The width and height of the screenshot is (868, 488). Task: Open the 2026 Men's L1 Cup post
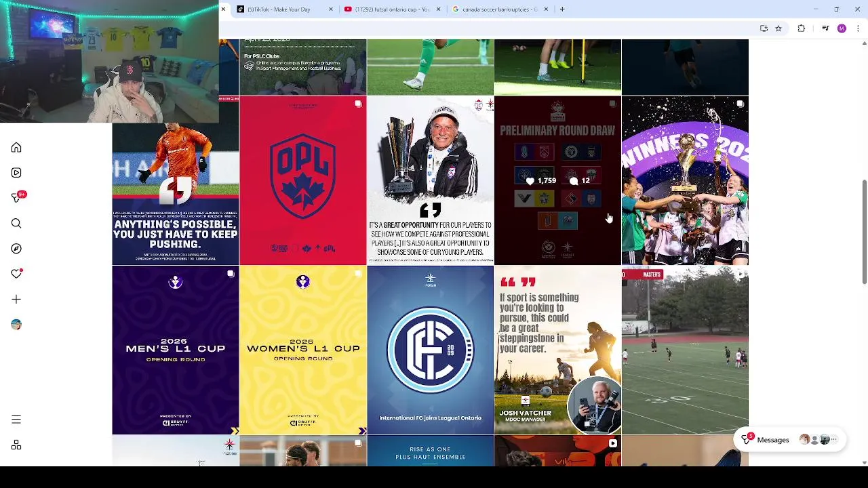(x=176, y=350)
